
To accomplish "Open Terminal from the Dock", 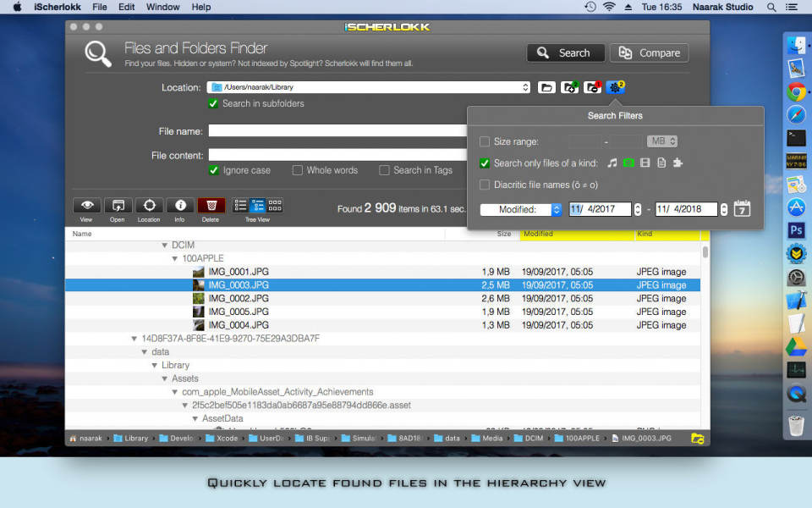I will point(796,138).
